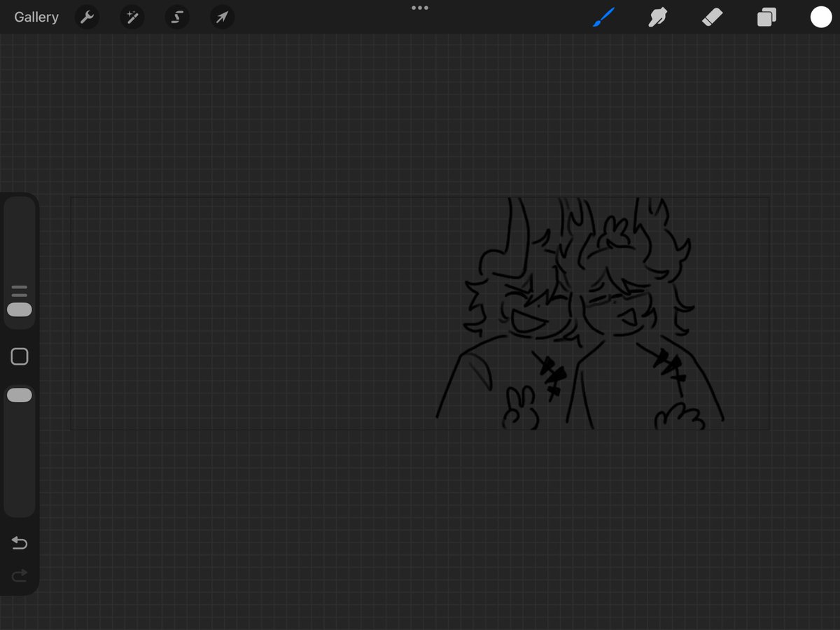Undo the last stroke

pos(20,543)
